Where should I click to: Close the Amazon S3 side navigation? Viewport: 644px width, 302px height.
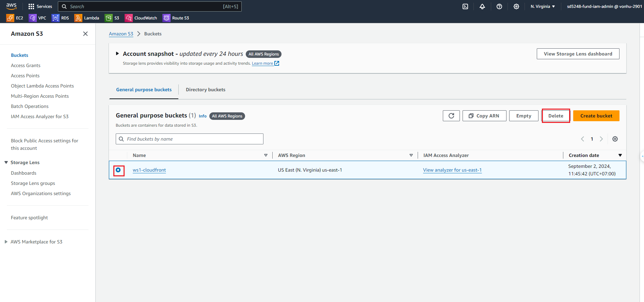pos(85,34)
